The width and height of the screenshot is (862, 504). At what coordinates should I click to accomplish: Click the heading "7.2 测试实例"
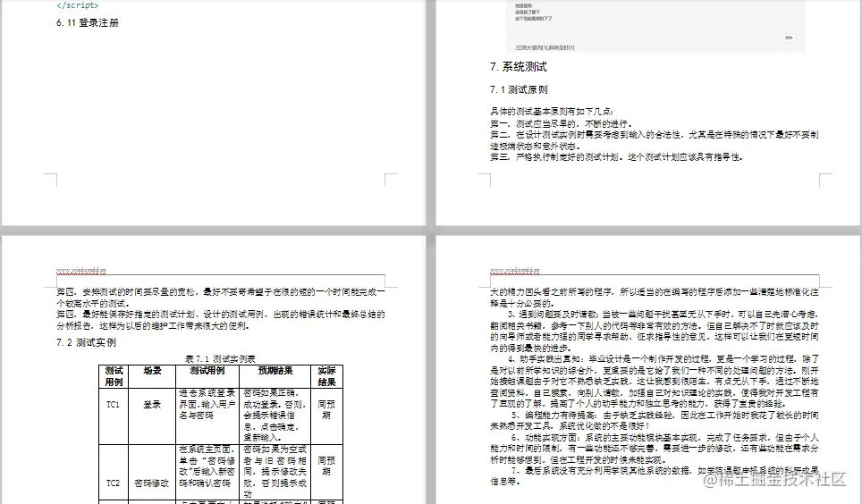[86, 342]
